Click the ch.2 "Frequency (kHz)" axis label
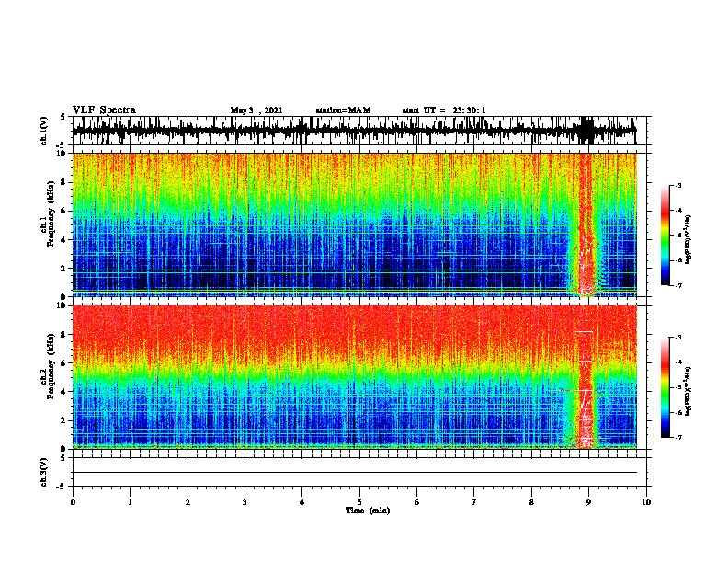This screenshot has width=728, height=563. (51, 366)
